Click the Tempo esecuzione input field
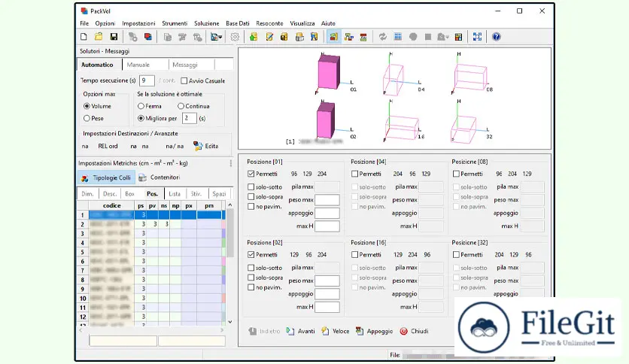This screenshot has width=629, height=364. click(x=147, y=80)
